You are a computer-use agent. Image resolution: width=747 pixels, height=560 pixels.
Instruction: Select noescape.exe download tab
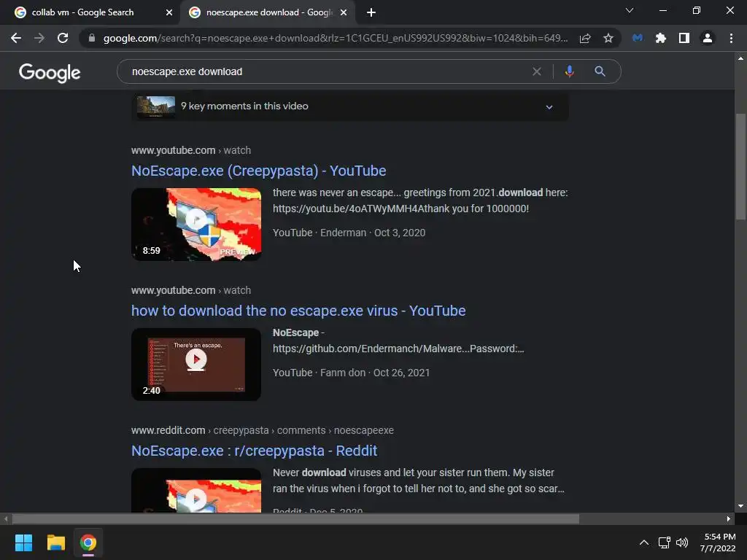pos(269,12)
